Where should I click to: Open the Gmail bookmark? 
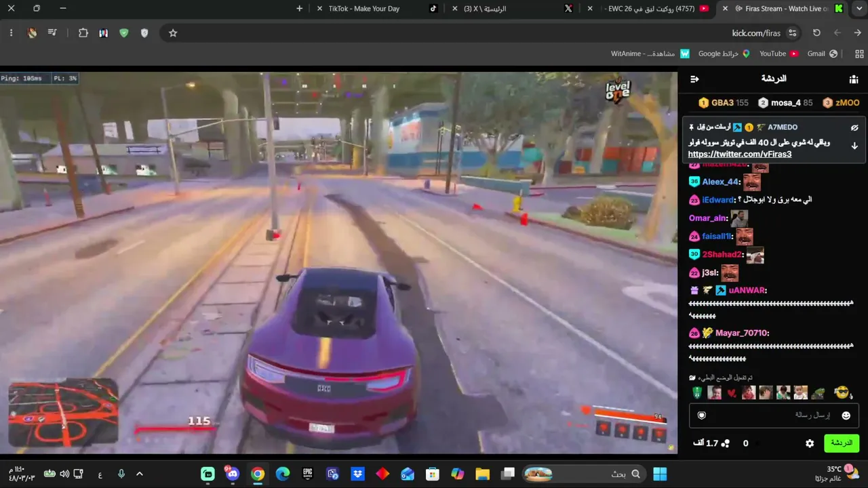click(823, 54)
